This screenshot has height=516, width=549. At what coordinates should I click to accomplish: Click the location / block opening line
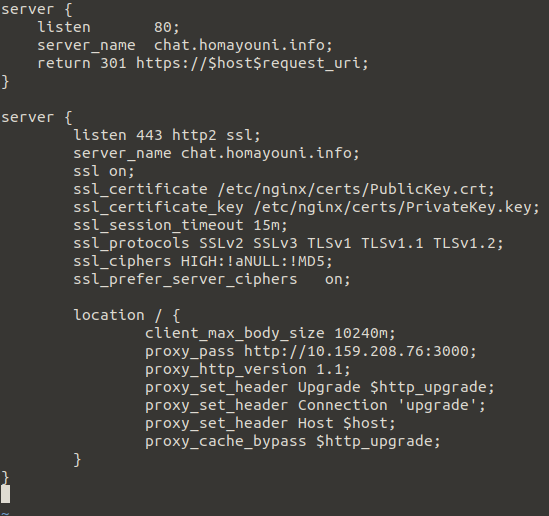(x=127, y=315)
